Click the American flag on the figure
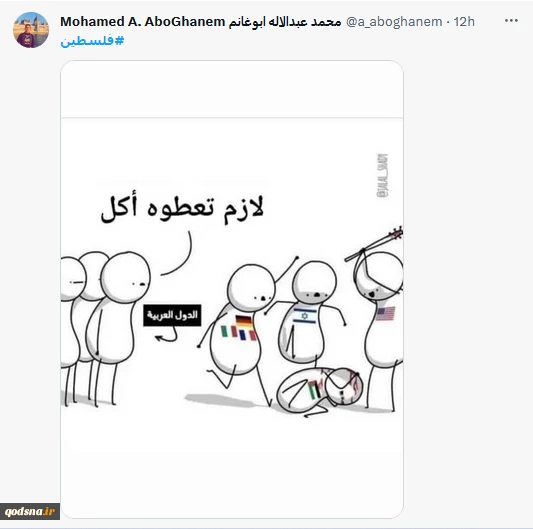The height and width of the screenshot is (529, 533). 386,313
